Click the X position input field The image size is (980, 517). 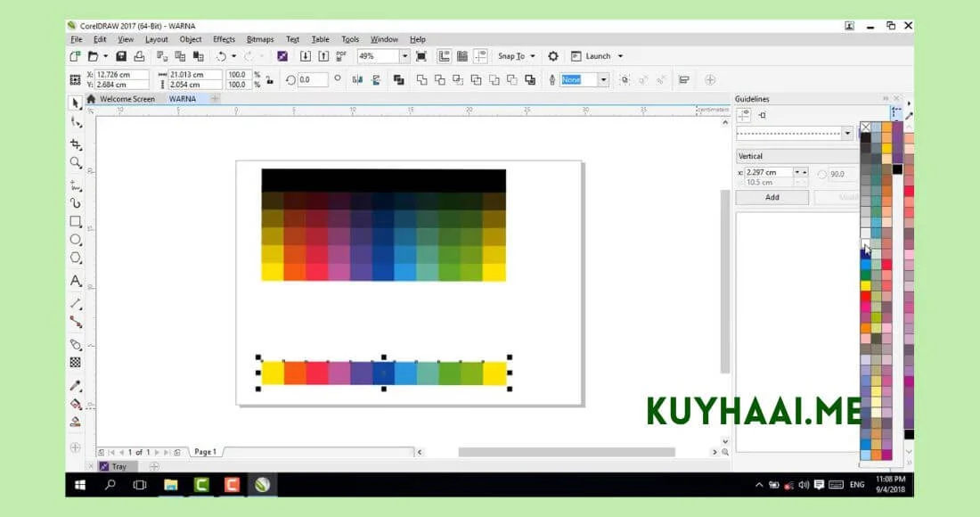(x=122, y=74)
